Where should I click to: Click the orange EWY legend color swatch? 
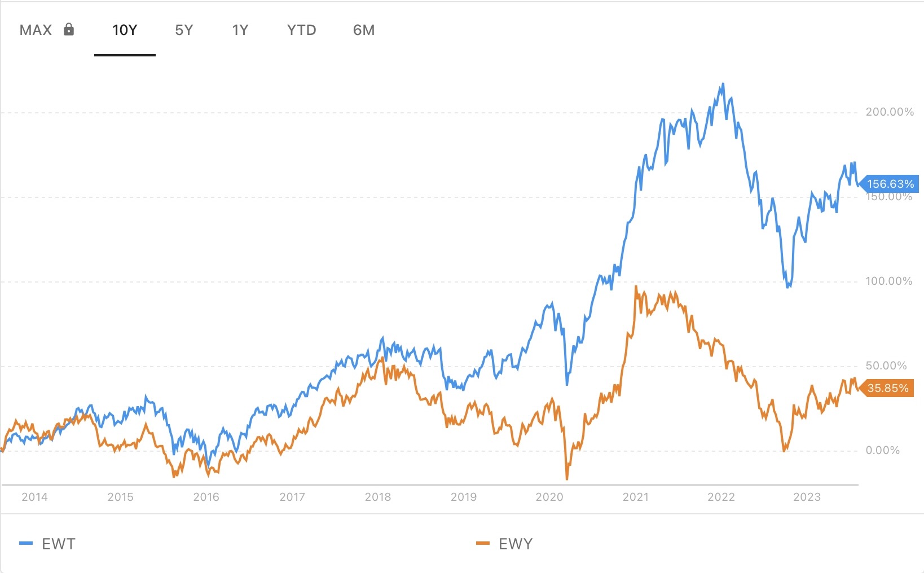click(x=483, y=544)
